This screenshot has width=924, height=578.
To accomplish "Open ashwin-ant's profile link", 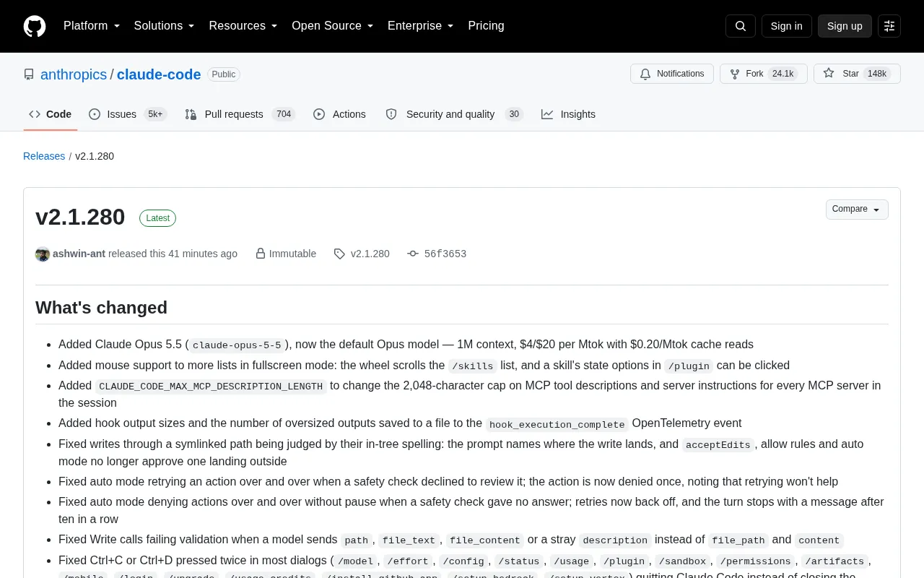I will coord(79,254).
